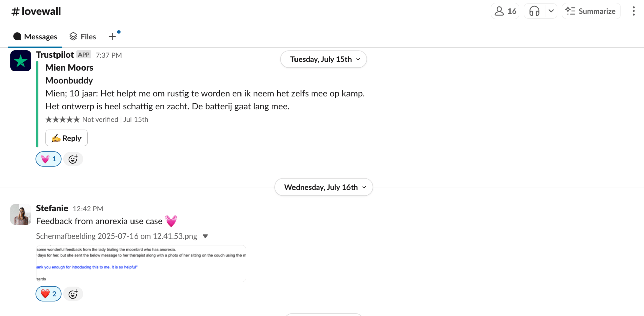Viewport: 644px width, 316px height.
Task: Start a huddle with headphones icon
Action: tap(534, 11)
